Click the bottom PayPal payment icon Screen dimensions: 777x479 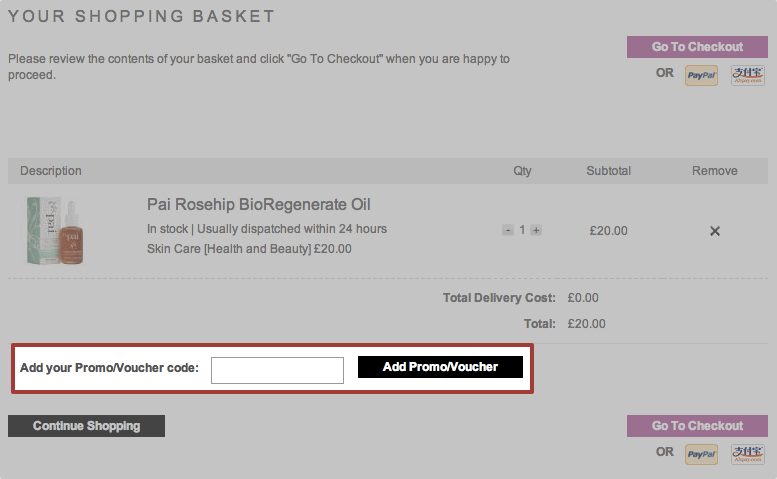point(701,454)
